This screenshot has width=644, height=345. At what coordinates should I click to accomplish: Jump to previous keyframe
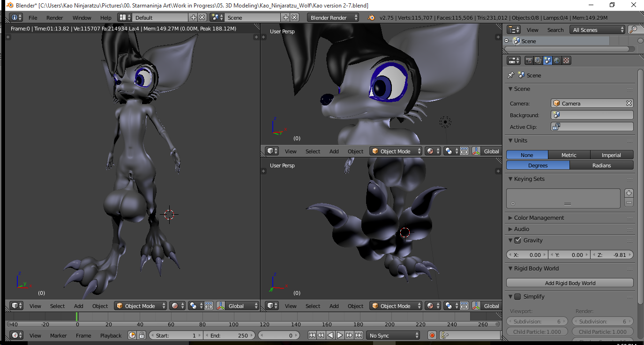tap(321, 335)
